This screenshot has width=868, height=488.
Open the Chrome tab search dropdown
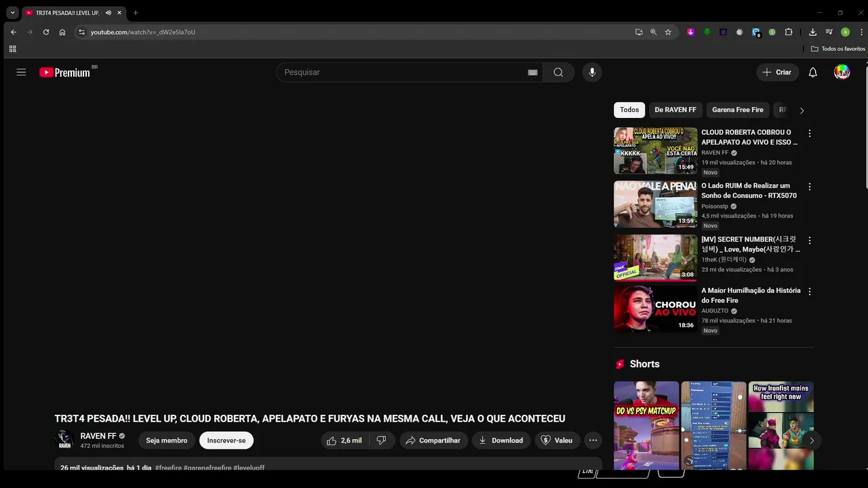[x=12, y=12]
